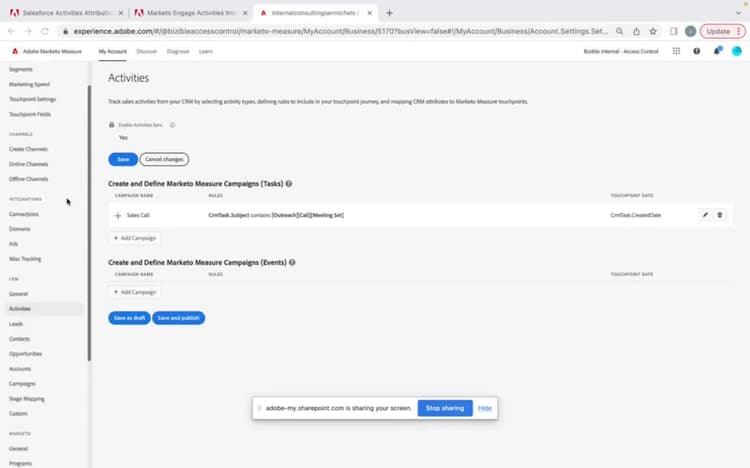Click the browser forward arrow
The image size is (750, 468).
pyautogui.click(x=28, y=31)
